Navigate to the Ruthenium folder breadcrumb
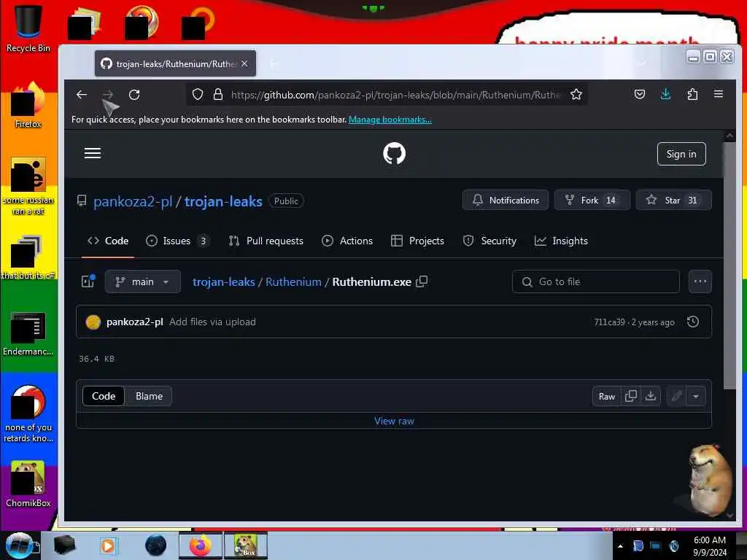The height and width of the screenshot is (560, 747). tap(293, 282)
